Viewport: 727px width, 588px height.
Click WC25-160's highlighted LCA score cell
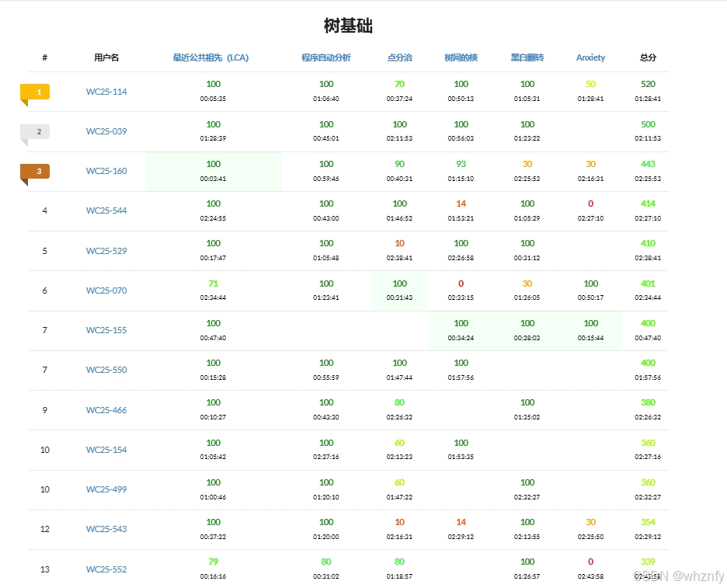pyautogui.click(x=214, y=172)
